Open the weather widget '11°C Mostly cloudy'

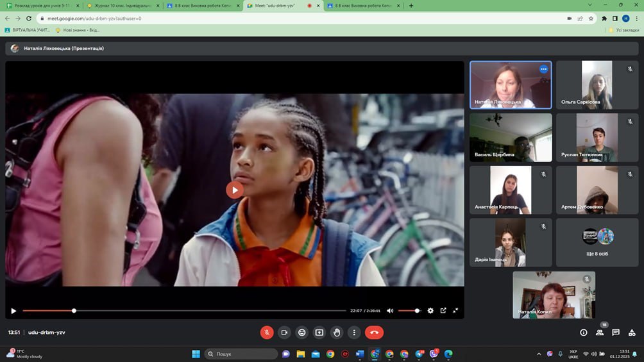[24, 354]
